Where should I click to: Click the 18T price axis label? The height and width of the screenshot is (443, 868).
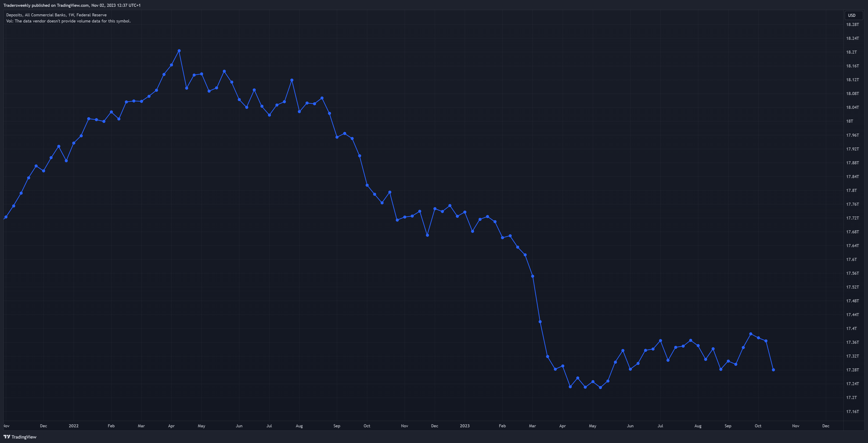(850, 121)
